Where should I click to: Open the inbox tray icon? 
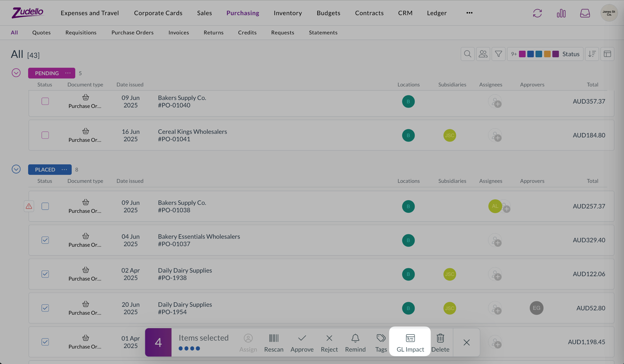click(585, 13)
